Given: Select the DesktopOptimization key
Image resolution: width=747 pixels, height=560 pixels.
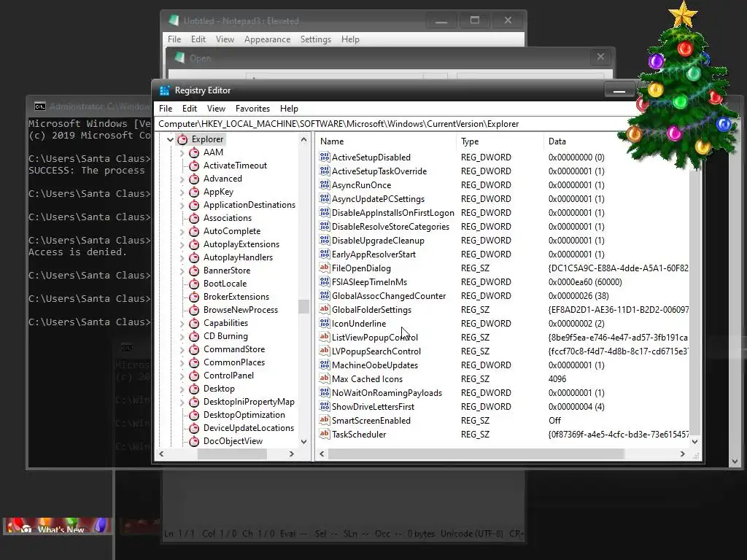Looking at the screenshot, I should (x=244, y=415).
